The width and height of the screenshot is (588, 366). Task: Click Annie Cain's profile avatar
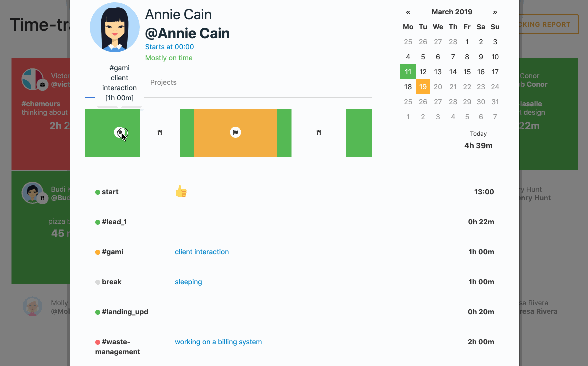[x=115, y=27]
